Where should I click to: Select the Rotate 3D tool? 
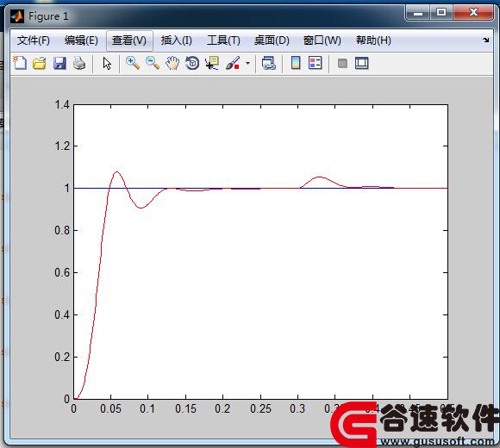point(192,63)
